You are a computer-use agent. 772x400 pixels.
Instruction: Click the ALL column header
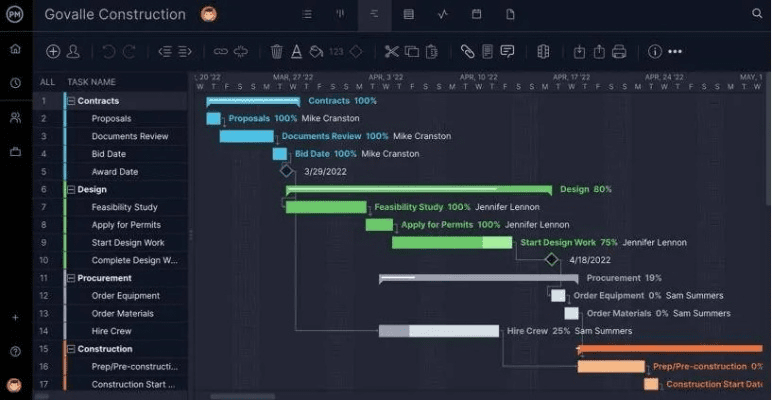47,82
